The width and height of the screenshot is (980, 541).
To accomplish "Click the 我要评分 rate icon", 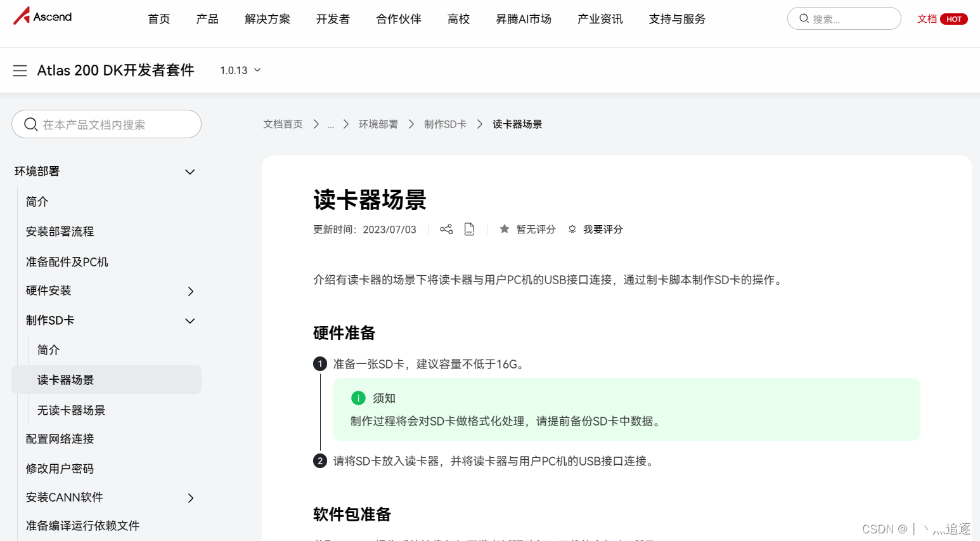I will pos(572,229).
